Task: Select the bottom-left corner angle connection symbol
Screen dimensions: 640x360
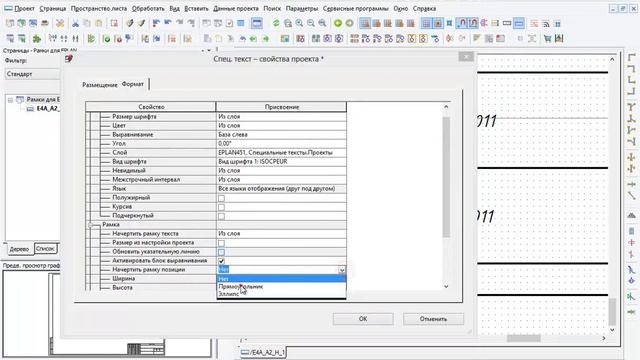Action: coord(631,80)
